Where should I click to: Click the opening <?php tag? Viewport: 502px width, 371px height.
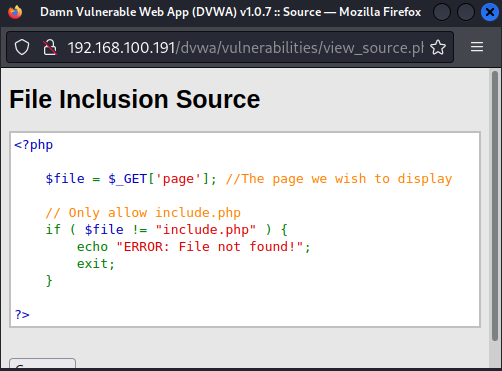point(34,145)
